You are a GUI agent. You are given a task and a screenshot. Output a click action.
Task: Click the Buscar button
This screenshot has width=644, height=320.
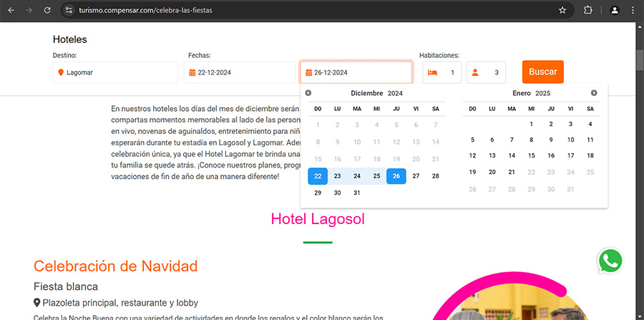[543, 72]
